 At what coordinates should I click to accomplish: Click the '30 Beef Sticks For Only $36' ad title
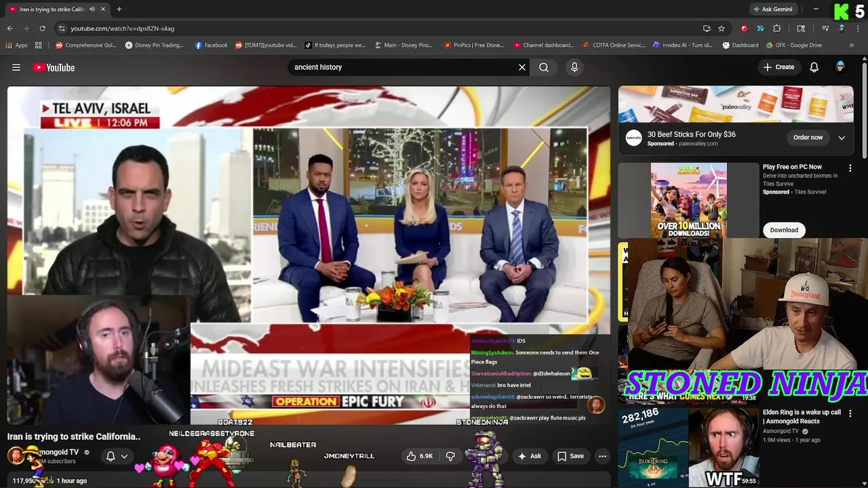pos(691,134)
